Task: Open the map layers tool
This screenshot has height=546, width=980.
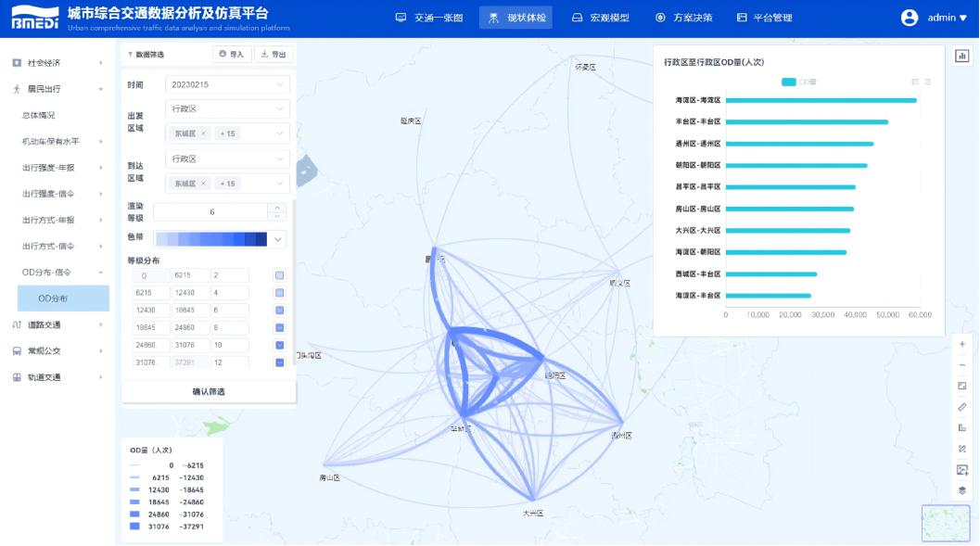Action: (961, 490)
